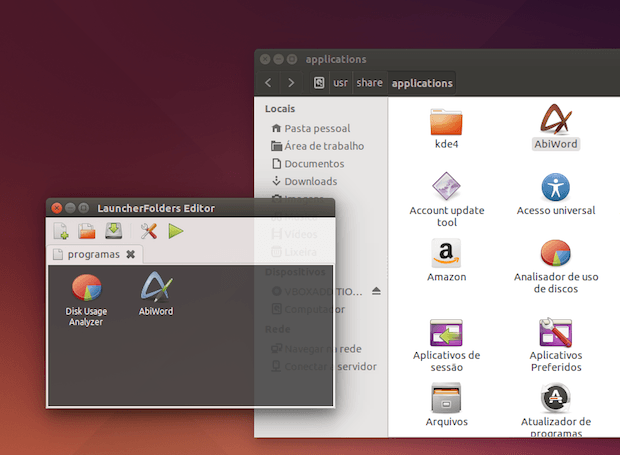Click the new file icon in LauncherFolders Editor

tap(60, 231)
